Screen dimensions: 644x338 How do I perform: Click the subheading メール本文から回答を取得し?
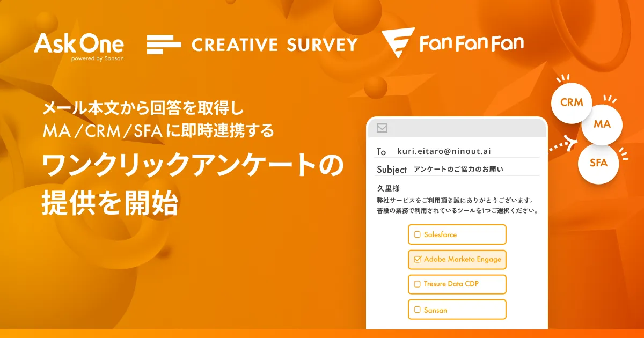(143, 110)
